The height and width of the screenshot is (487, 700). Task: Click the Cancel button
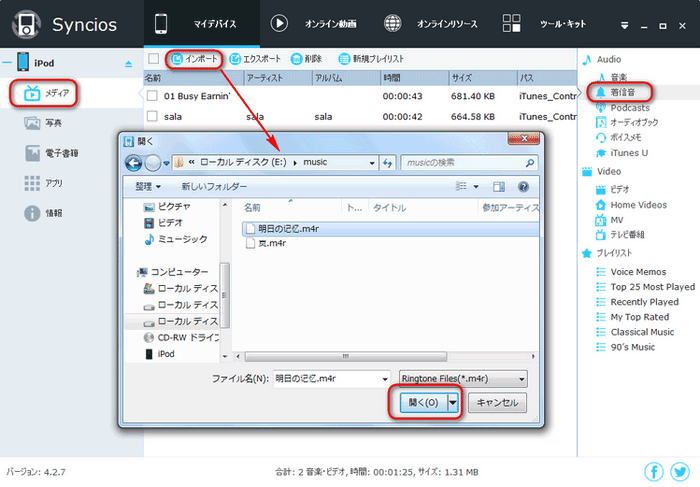[497, 403]
